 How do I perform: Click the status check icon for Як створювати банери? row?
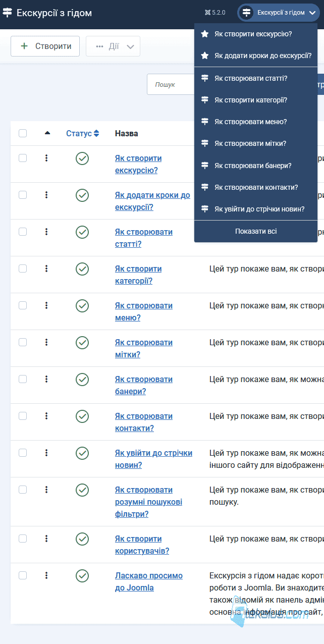82,380
